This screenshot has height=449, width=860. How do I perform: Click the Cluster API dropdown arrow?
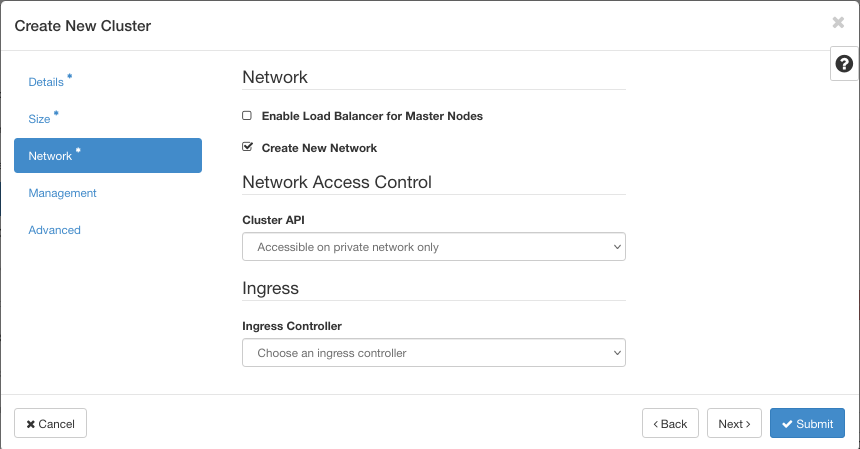(615, 247)
